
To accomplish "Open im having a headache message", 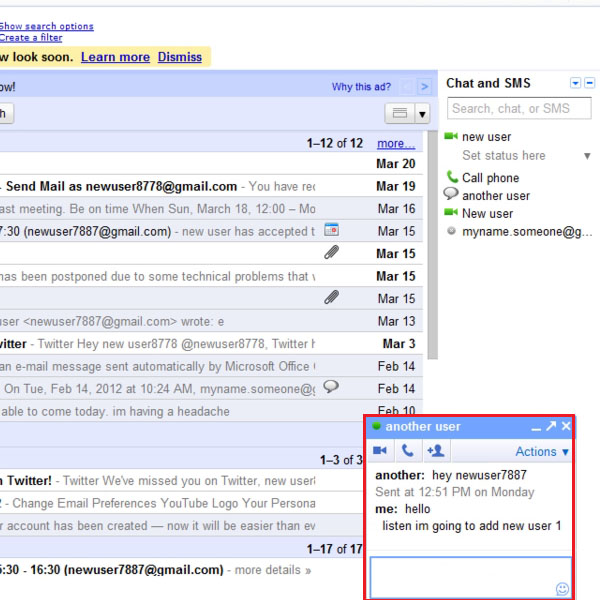I will (182, 411).
